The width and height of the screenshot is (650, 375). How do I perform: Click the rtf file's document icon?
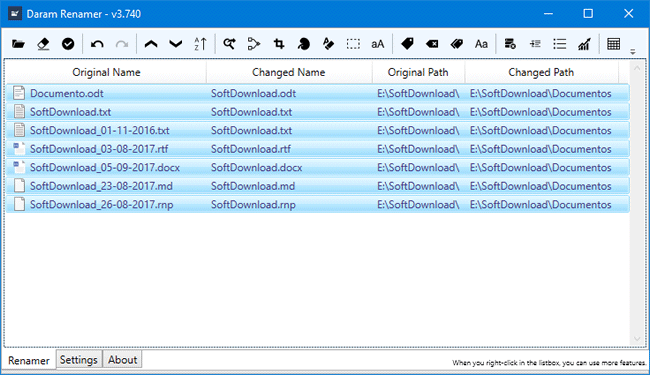click(19, 148)
